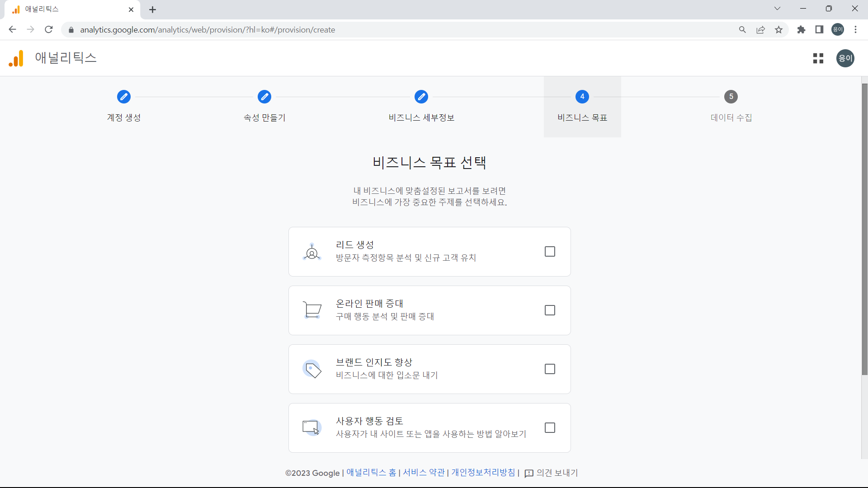The image size is (868, 488).
Task: Check the 리드 생성 checkbox
Action: 550,252
